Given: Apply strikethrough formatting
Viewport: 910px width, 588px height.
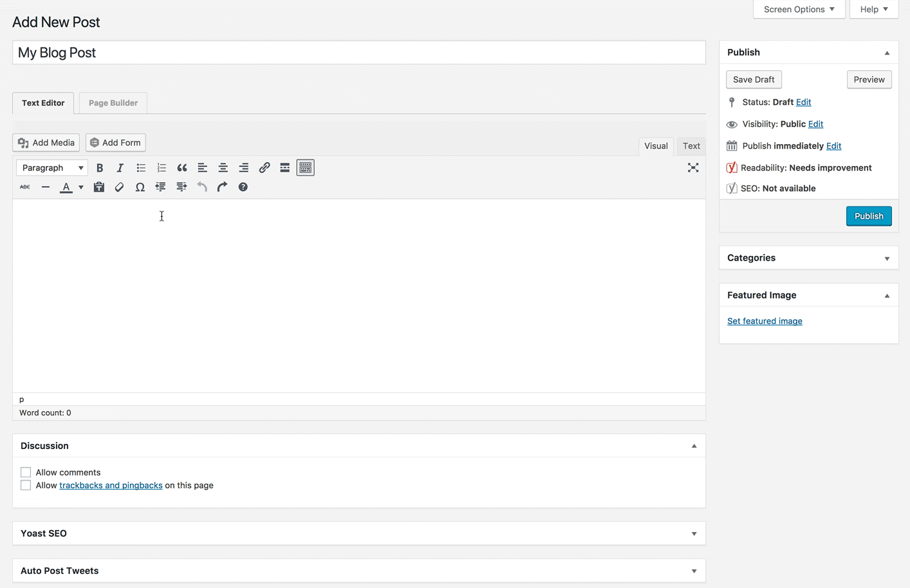Looking at the screenshot, I should (24, 187).
